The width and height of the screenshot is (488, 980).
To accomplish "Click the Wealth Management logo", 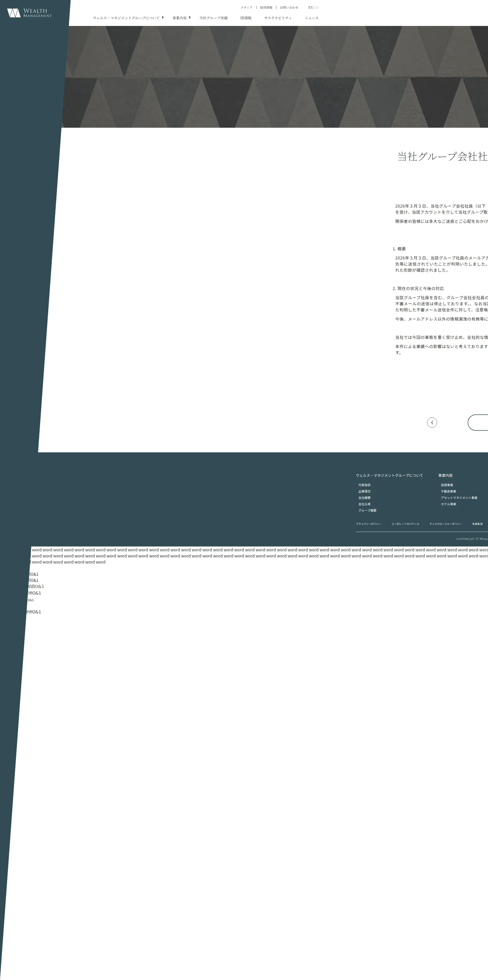I will coord(29,13).
